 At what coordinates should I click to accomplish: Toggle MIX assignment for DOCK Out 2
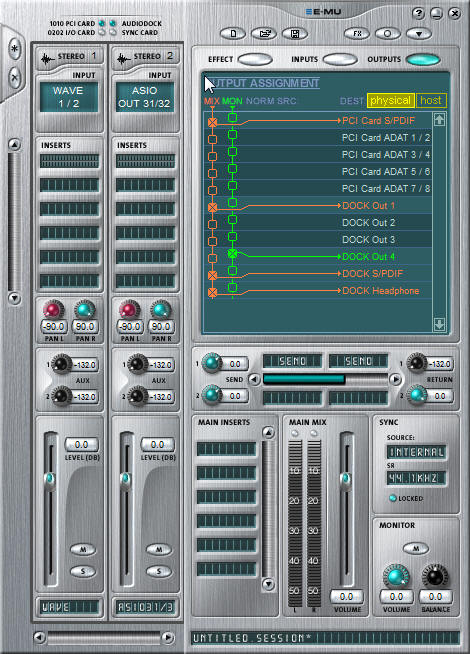(x=212, y=224)
